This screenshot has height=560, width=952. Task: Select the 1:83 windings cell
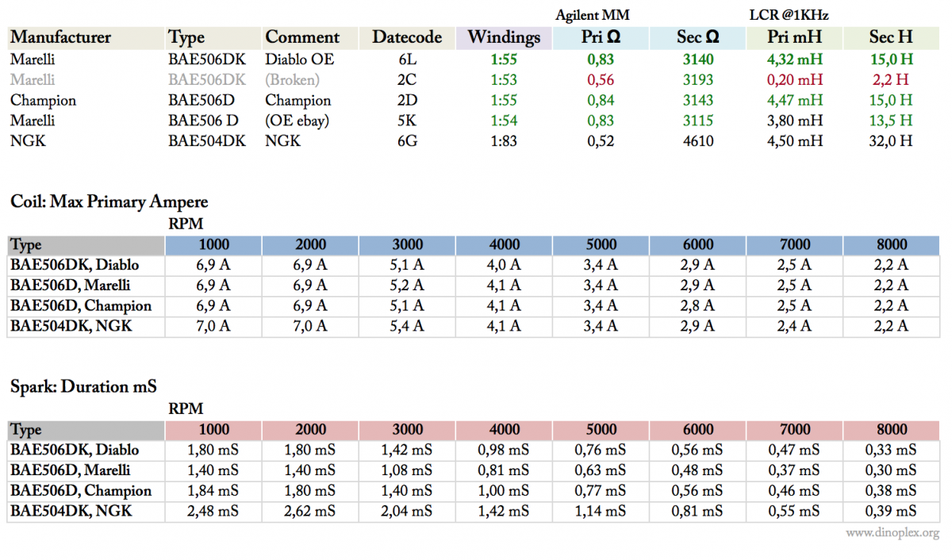pyautogui.click(x=504, y=141)
